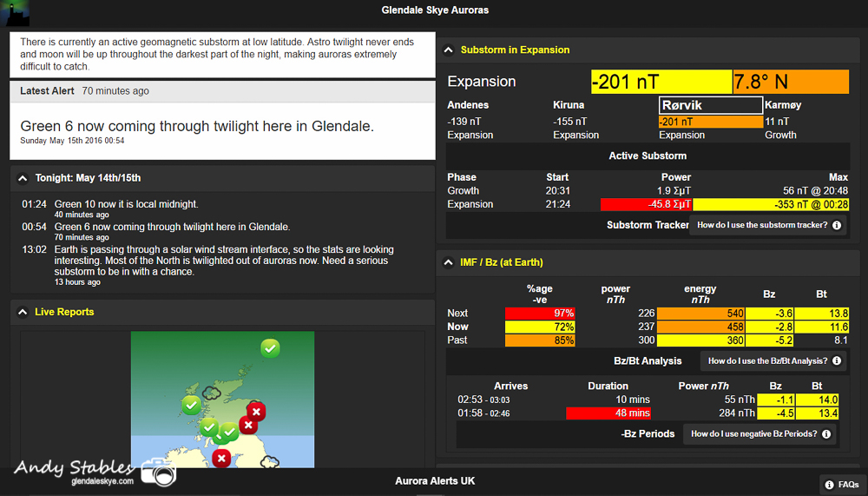Click the orange 7.8° N latitude cell
The width and height of the screenshot is (868, 496).
click(791, 82)
